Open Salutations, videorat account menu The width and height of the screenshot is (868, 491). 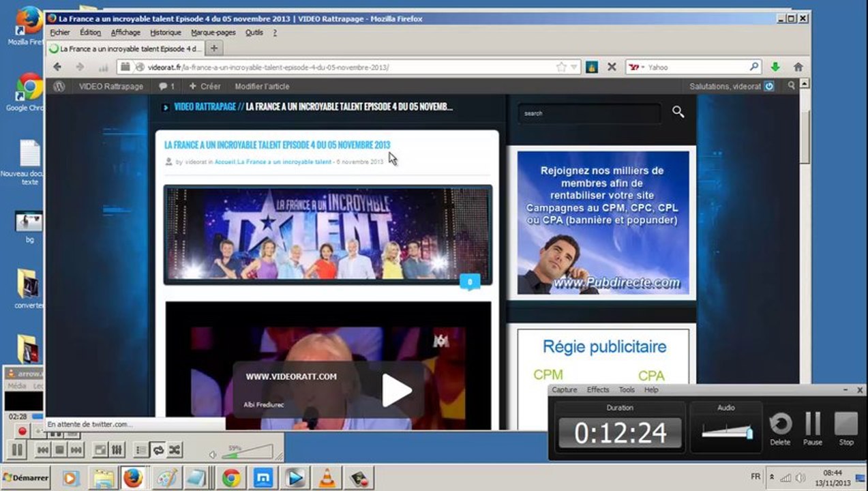732,87
